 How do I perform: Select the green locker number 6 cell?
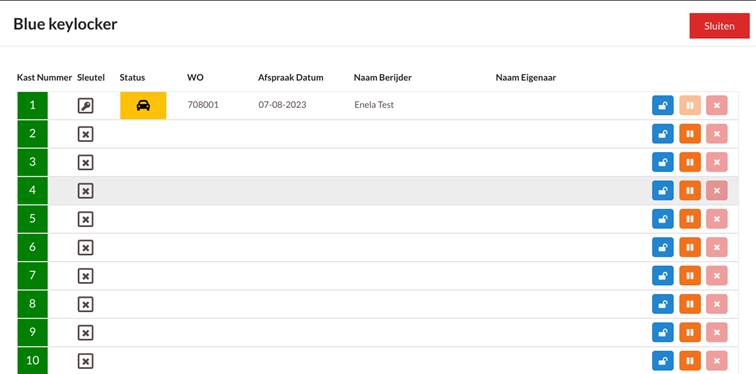32,247
